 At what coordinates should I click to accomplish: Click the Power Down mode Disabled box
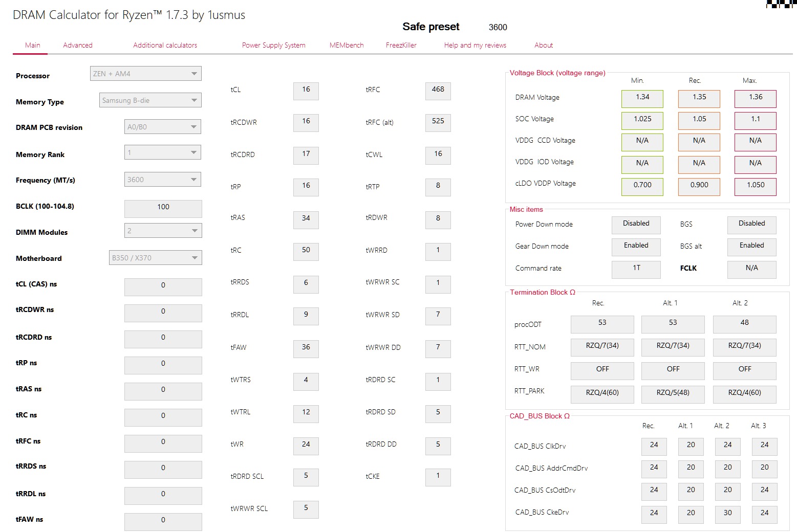click(x=636, y=225)
